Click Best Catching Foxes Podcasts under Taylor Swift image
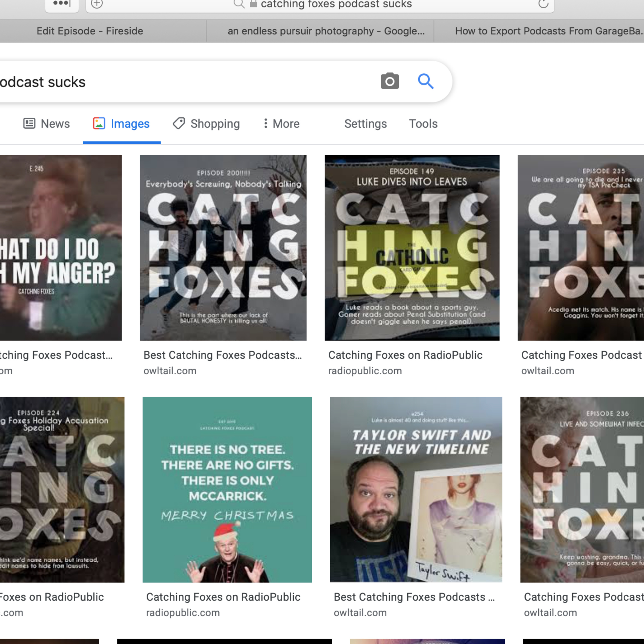644x644 pixels. point(414,597)
